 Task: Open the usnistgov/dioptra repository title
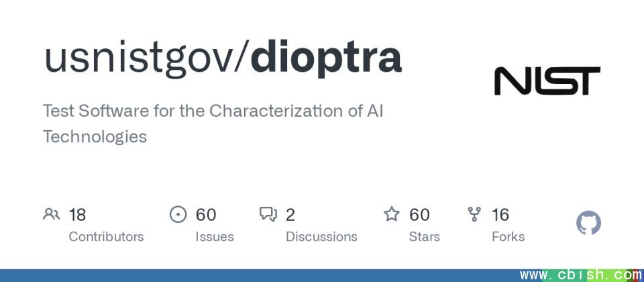click(223, 58)
